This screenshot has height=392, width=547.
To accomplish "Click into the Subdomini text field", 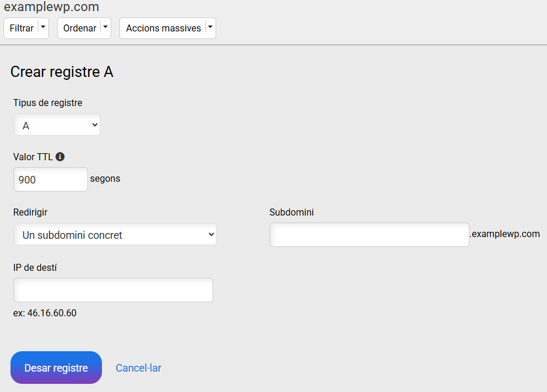I will [369, 235].
